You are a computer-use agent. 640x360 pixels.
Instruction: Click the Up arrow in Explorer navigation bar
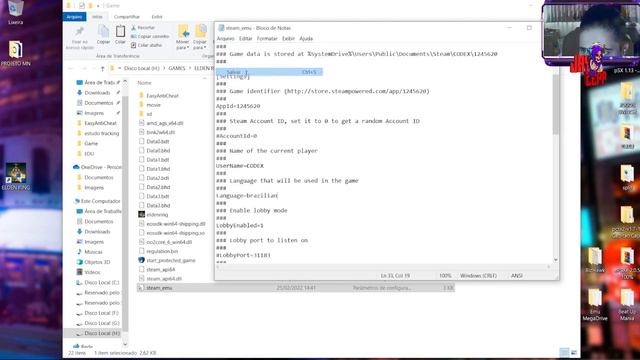pos(102,68)
